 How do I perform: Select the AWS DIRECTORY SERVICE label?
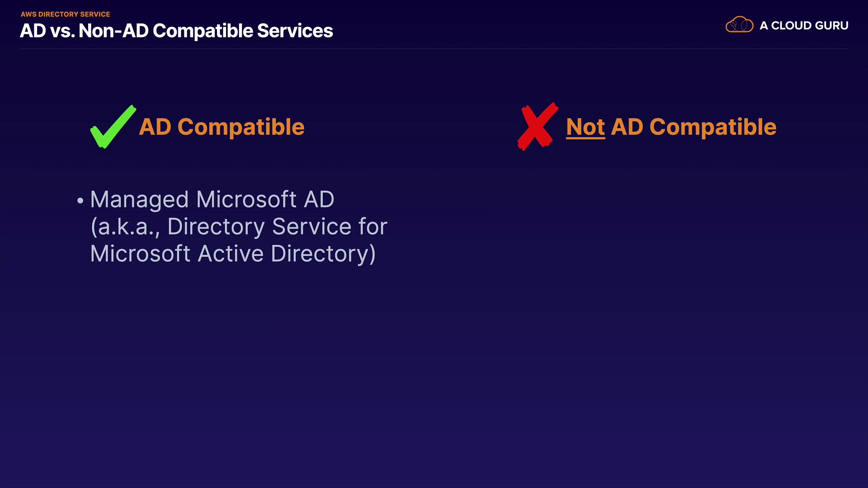pos(65,14)
